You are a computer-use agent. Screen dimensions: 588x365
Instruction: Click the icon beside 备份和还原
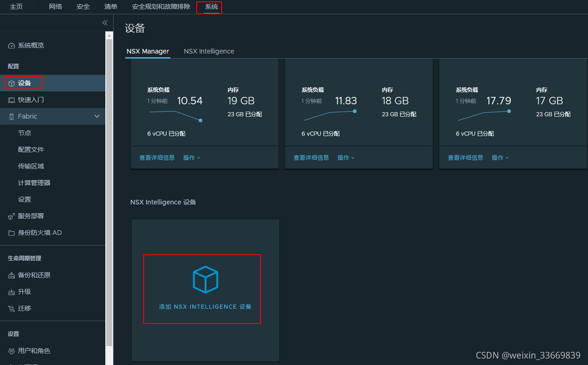click(12, 275)
